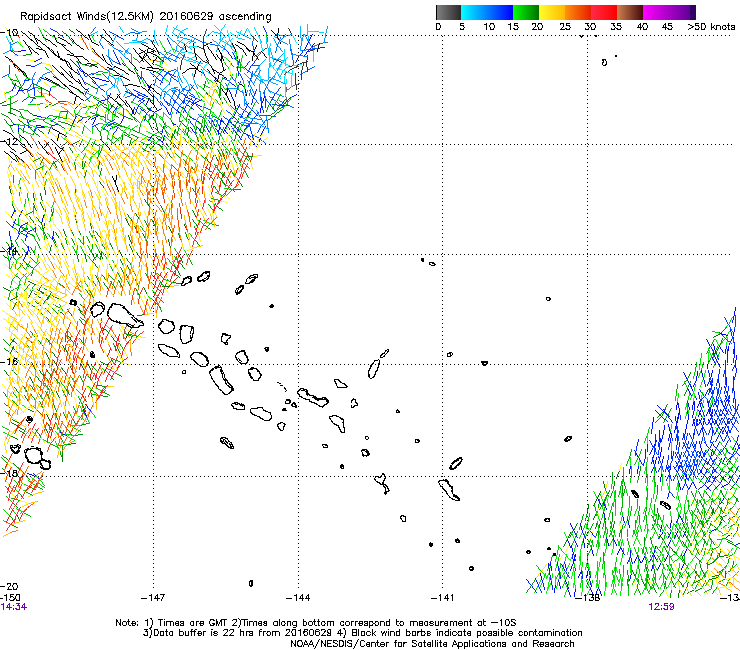The height and width of the screenshot is (650, 740).
Task: Click the cyan 5-10 knots legend swatch
Action: pyautogui.click(x=474, y=12)
